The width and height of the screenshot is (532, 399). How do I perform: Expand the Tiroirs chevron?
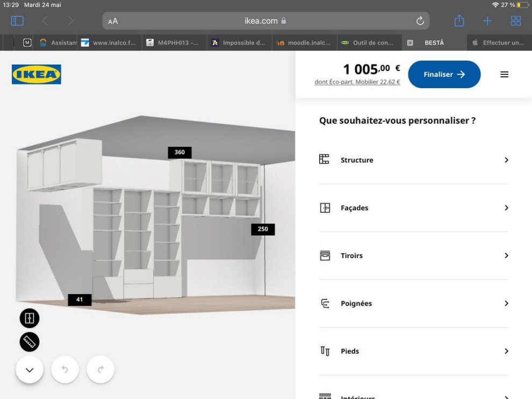[506, 256]
